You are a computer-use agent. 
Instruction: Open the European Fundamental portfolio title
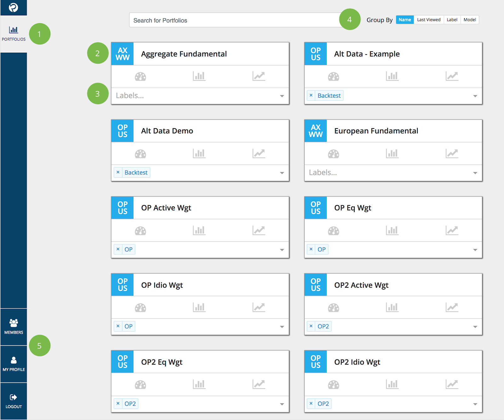click(376, 131)
